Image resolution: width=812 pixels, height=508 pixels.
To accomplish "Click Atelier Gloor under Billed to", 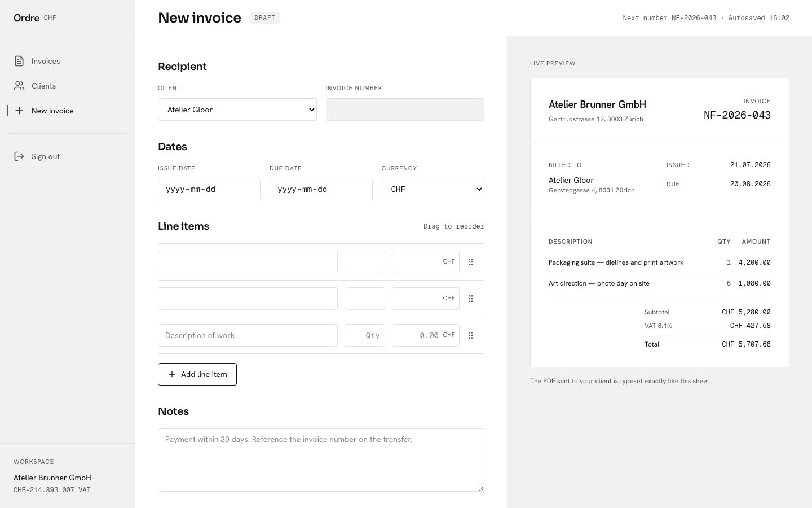I will tap(571, 180).
